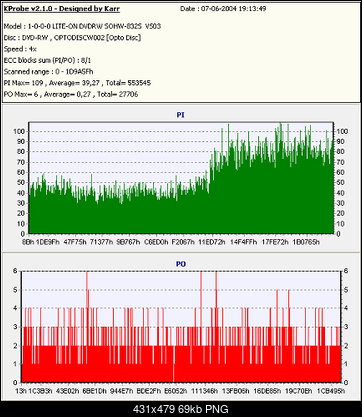
Task: Click the green PI error graph
Action: (181, 178)
